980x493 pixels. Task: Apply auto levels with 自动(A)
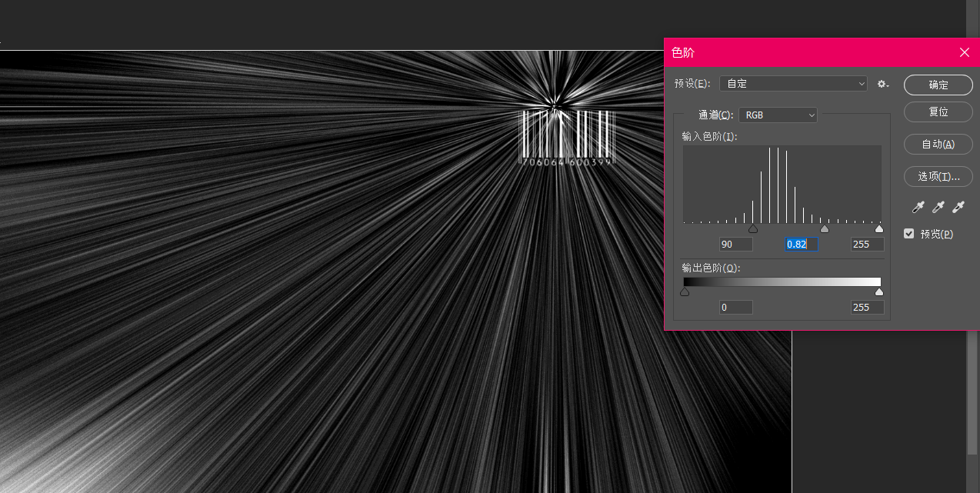pos(938,144)
